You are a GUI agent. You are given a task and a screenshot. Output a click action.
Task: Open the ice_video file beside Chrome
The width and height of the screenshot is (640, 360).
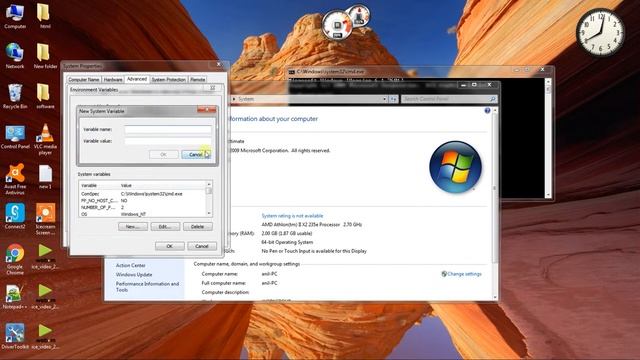point(45,256)
